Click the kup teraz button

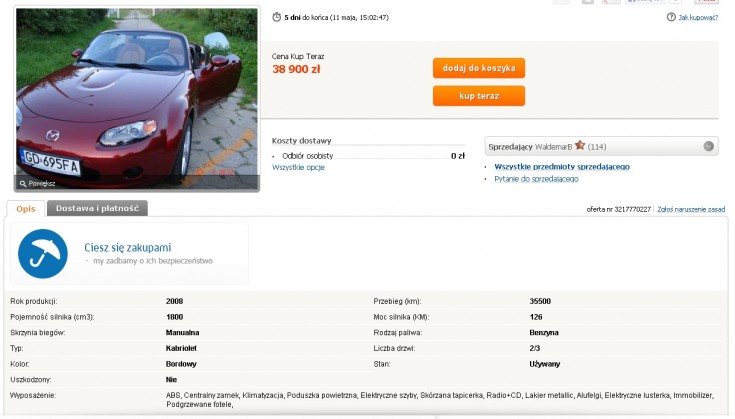click(479, 96)
